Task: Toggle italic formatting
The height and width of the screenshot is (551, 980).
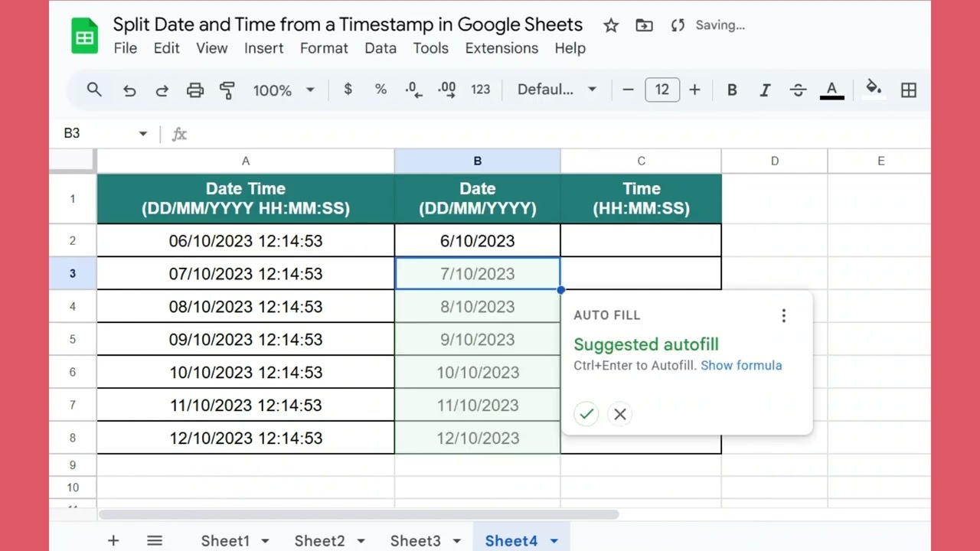Action: pos(765,90)
